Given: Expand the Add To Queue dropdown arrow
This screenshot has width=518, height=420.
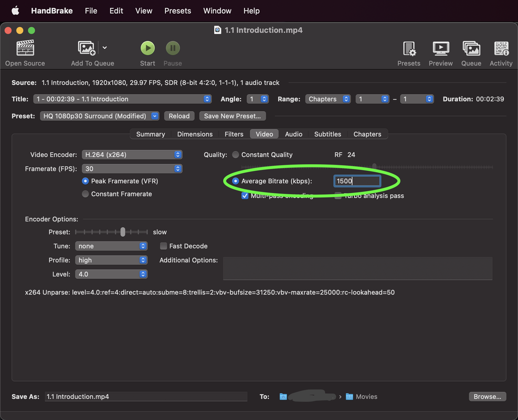Looking at the screenshot, I should click(105, 48).
